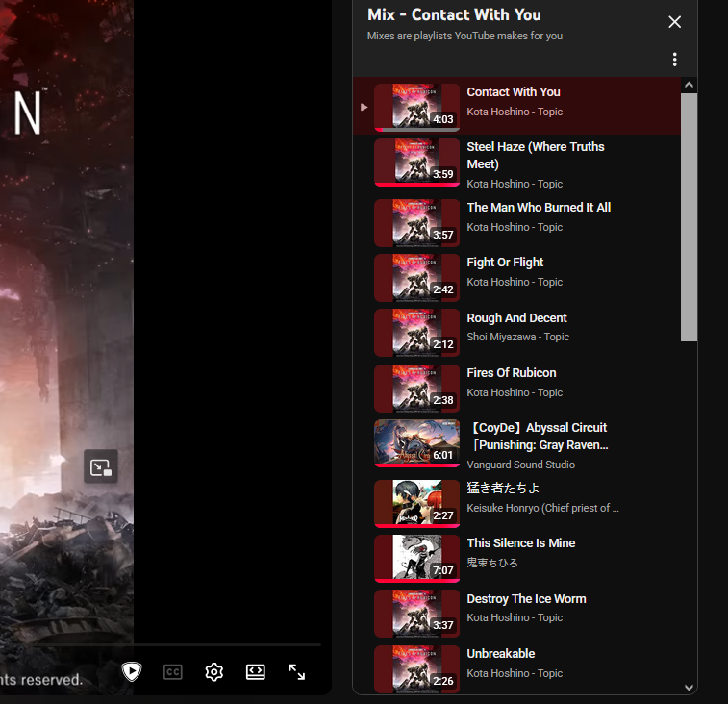Click 'Kota Hoshino - Topic' under Destroy The Ice Worm
Viewport: 728px width, 704px height.
[x=515, y=617]
